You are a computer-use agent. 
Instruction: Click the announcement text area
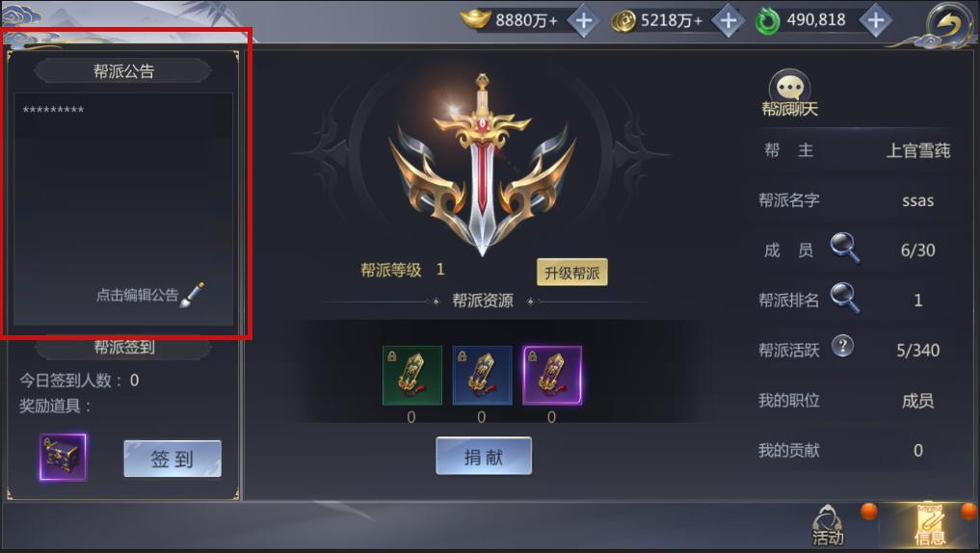point(123,208)
